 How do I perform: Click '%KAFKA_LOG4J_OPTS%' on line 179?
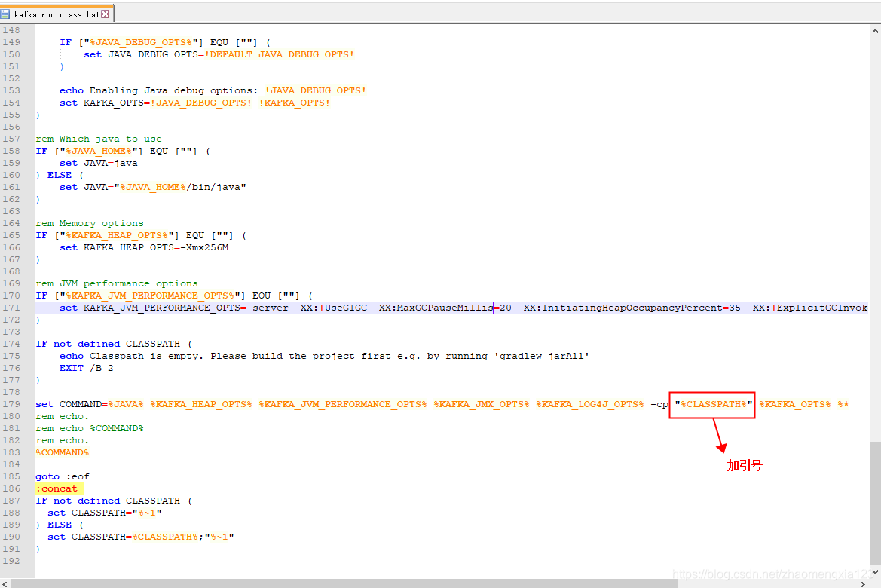(589, 404)
